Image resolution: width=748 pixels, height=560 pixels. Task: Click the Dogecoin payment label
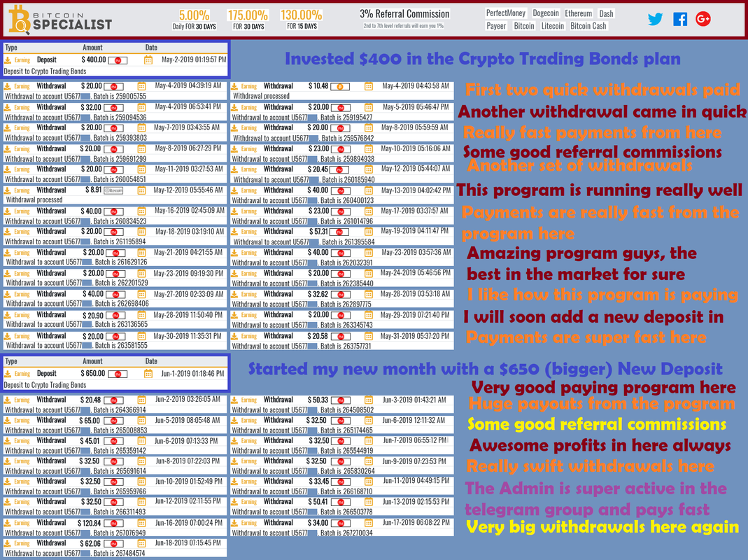tap(546, 13)
